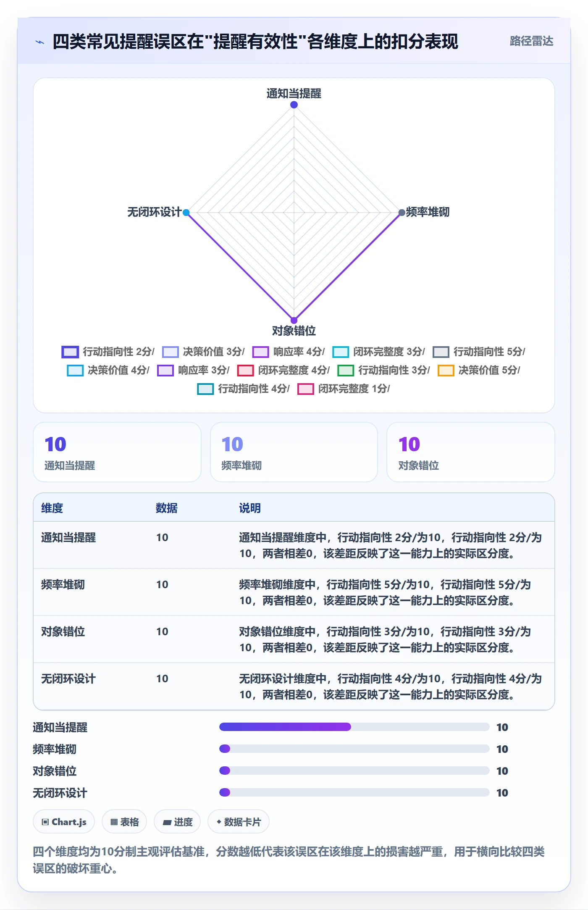Open the 频率堆砌 data card
This screenshot has height=910, width=588.
(294, 452)
